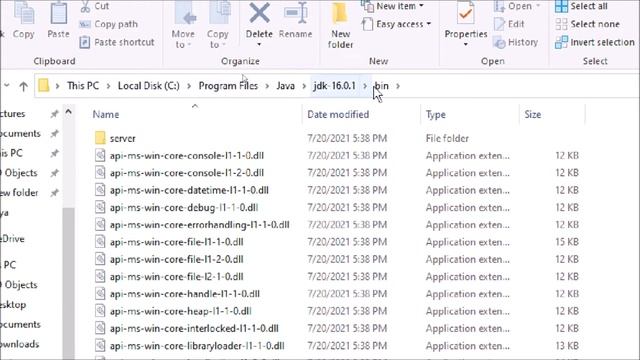The image size is (640, 360).
Task: Select api-ms-win-core-interlocked-l1-1-0.dll
Action: (194, 328)
